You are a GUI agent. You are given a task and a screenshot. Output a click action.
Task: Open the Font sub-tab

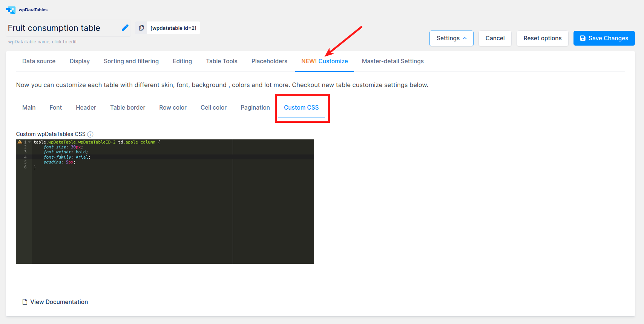pyautogui.click(x=55, y=107)
